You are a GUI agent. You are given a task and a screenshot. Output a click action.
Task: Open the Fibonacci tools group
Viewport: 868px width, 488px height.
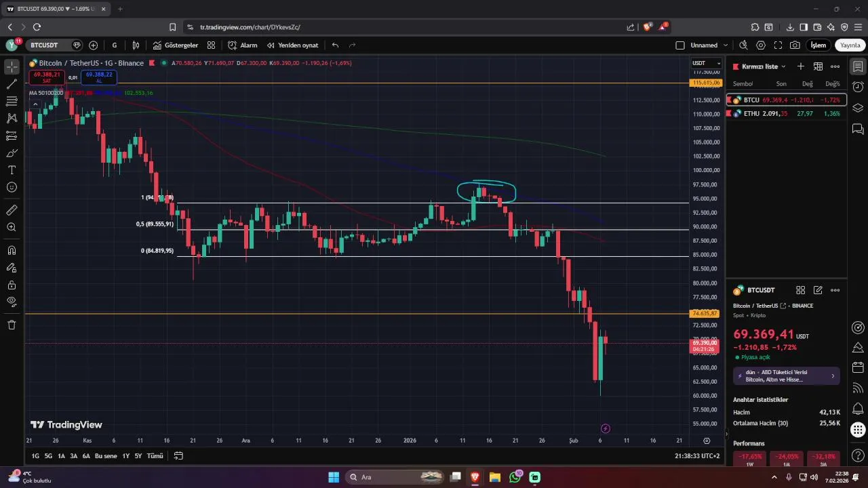(x=12, y=101)
